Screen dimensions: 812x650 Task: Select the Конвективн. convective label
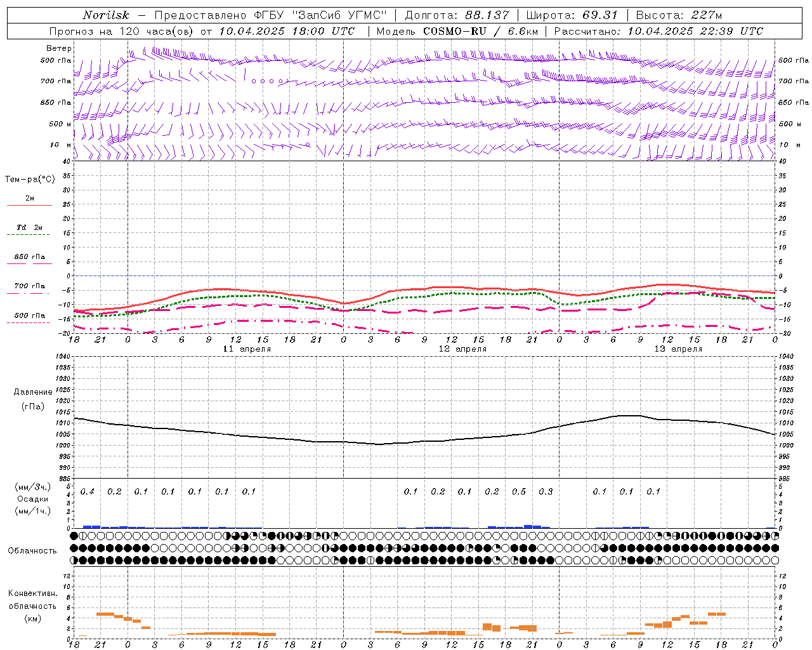32,594
